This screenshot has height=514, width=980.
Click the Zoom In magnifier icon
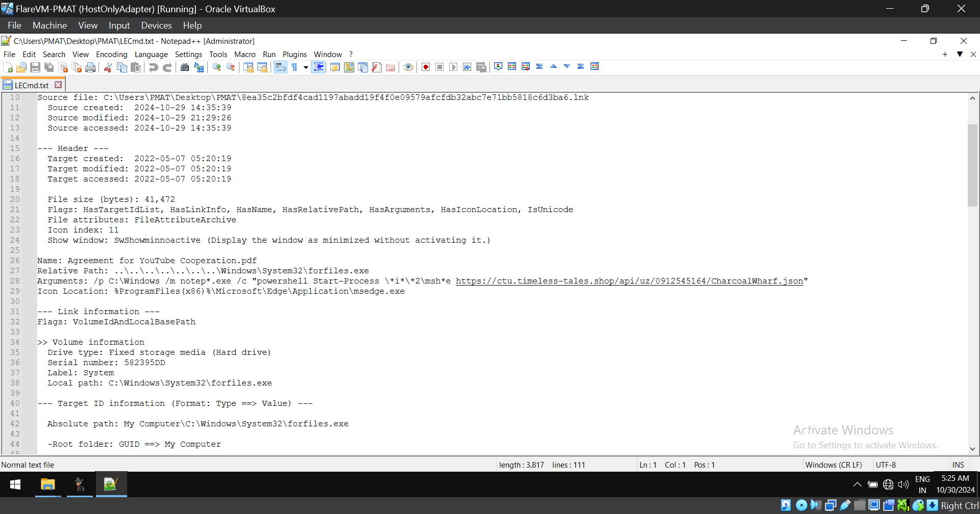tap(216, 67)
